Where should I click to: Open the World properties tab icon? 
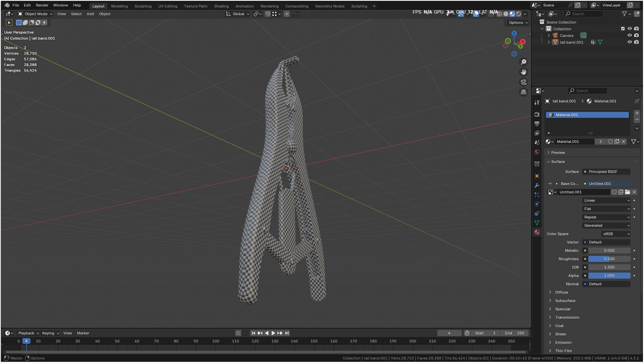(537, 152)
